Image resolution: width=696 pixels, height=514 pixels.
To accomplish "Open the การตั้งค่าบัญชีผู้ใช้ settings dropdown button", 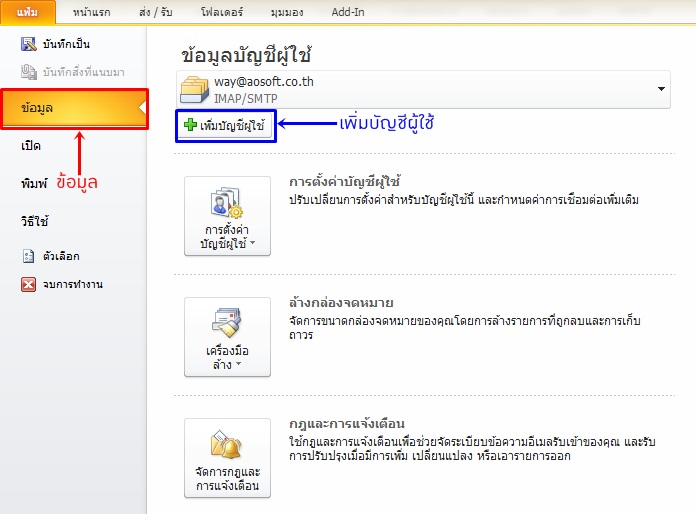I will click(227, 216).
